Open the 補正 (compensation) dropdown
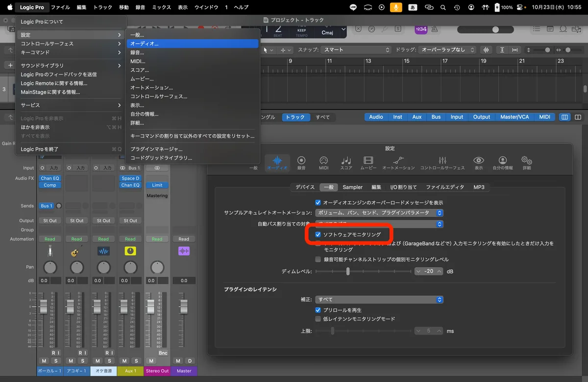Screen dimensions: 588x382 (x=379, y=299)
